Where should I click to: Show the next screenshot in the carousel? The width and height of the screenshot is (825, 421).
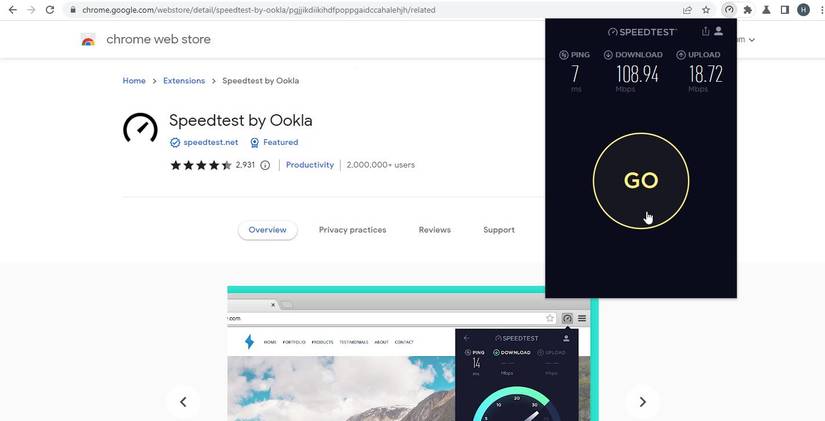642,402
